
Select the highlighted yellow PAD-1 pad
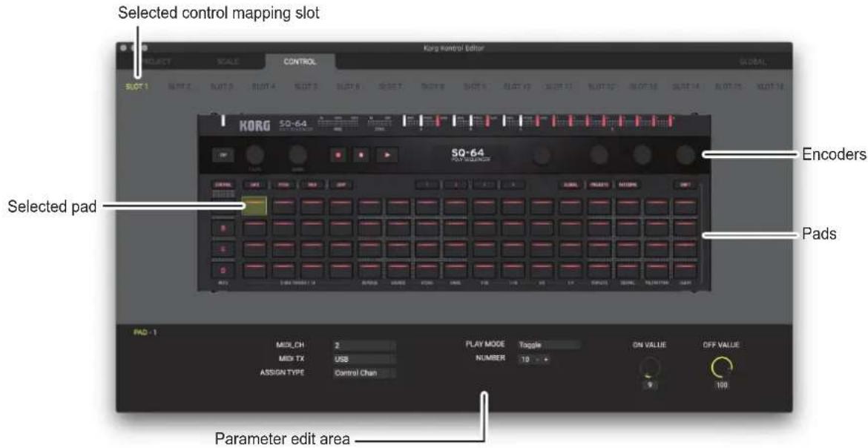[x=254, y=206]
